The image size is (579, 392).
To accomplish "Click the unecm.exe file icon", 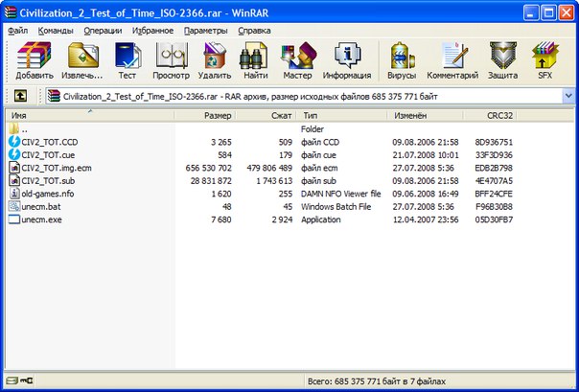I will point(14,219).
